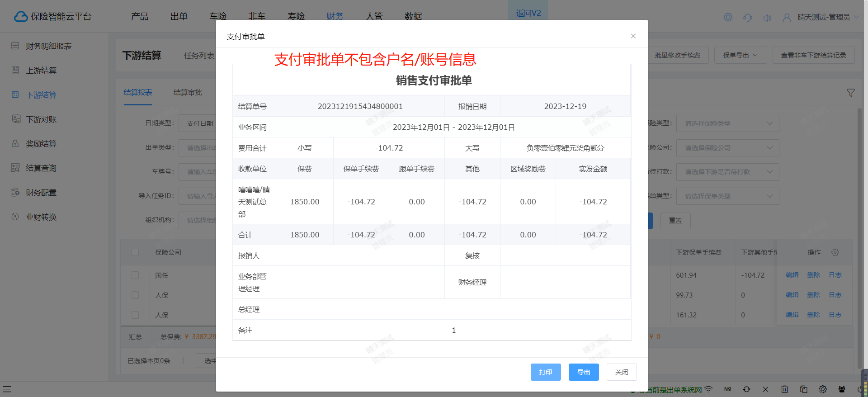
Task: Open the 请选择保险公司 dropdown
Action: pyautogui.click(x=727, y=148)
